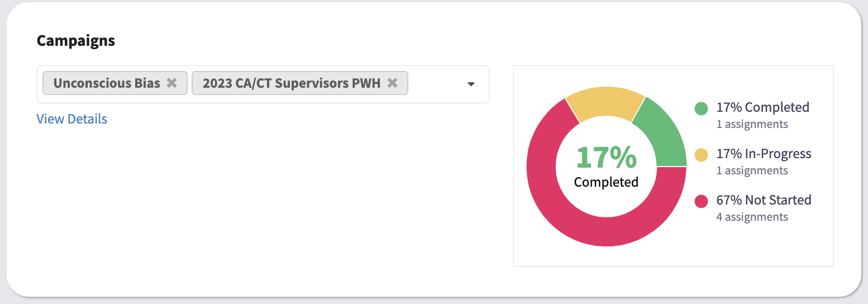The height and width of the screenshot is (304, 868).
Task: Click the 17% In-Progress legend label
Action: pos(764,154)
